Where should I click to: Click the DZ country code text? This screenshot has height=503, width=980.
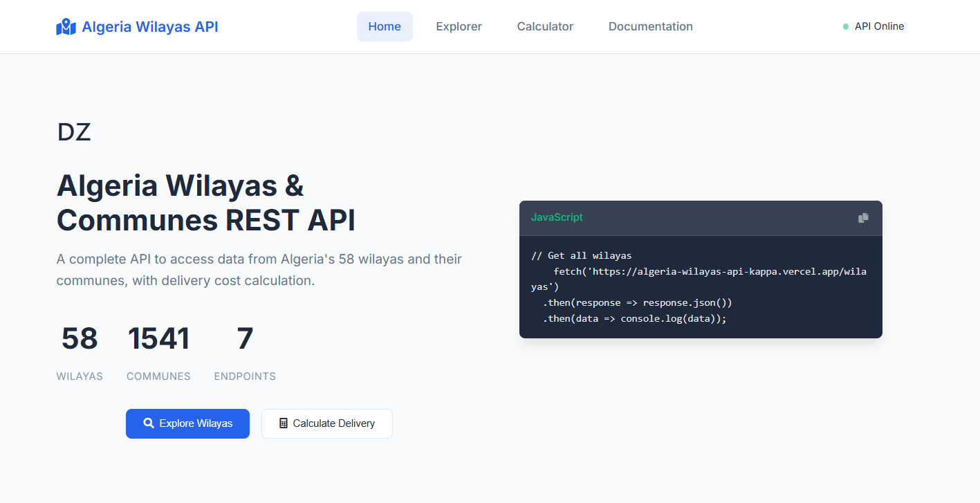(x=74, y=132)
